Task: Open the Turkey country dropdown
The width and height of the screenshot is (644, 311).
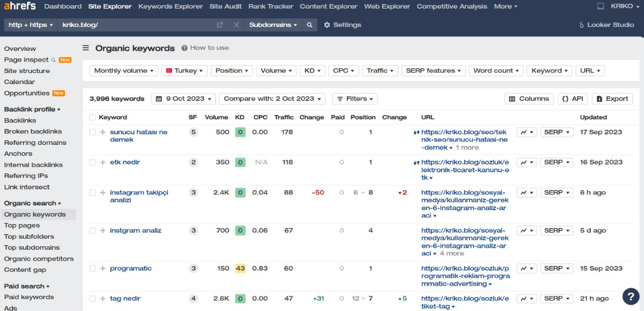Action: 184,71
